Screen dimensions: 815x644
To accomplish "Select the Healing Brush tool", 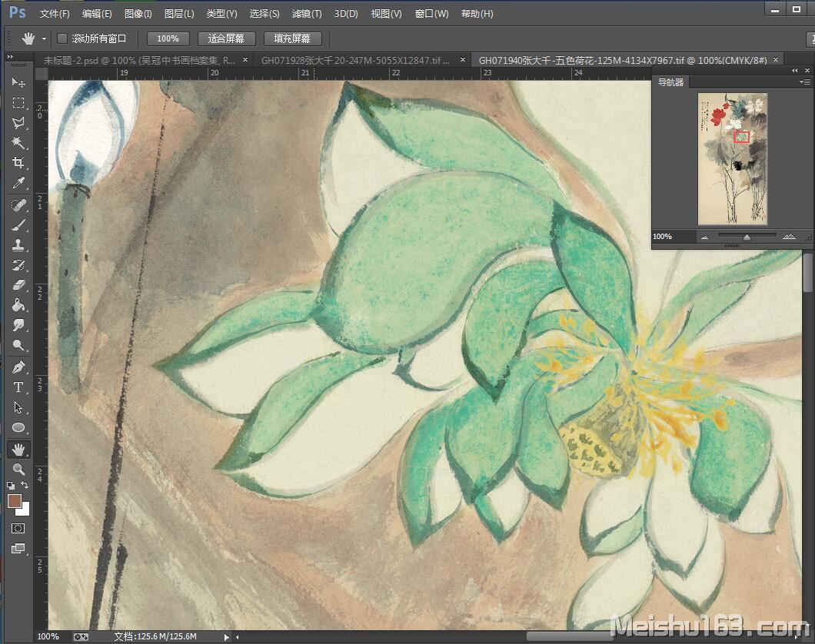I will [x=18, y=205].
